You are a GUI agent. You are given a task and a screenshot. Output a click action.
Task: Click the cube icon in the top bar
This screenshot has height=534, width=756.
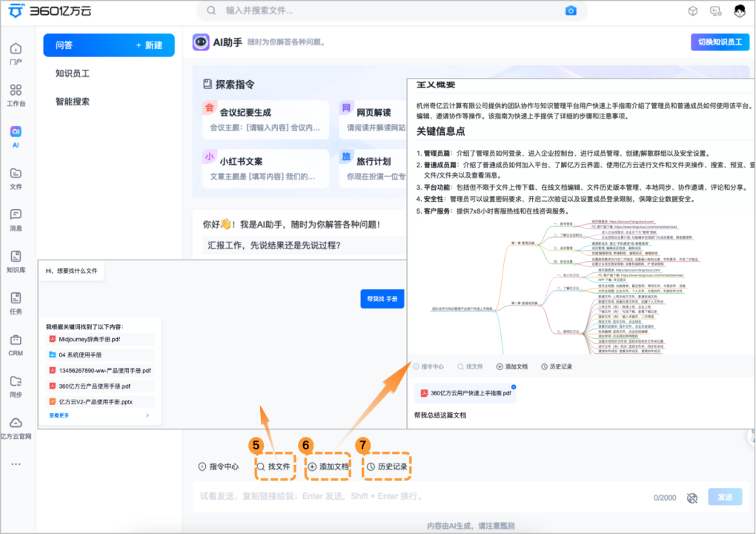(x=693, y=10)
